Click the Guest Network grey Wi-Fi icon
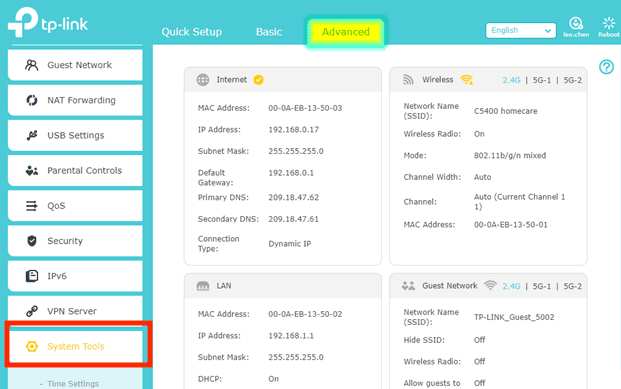The image size is (621, 389). tap(490, 285)
